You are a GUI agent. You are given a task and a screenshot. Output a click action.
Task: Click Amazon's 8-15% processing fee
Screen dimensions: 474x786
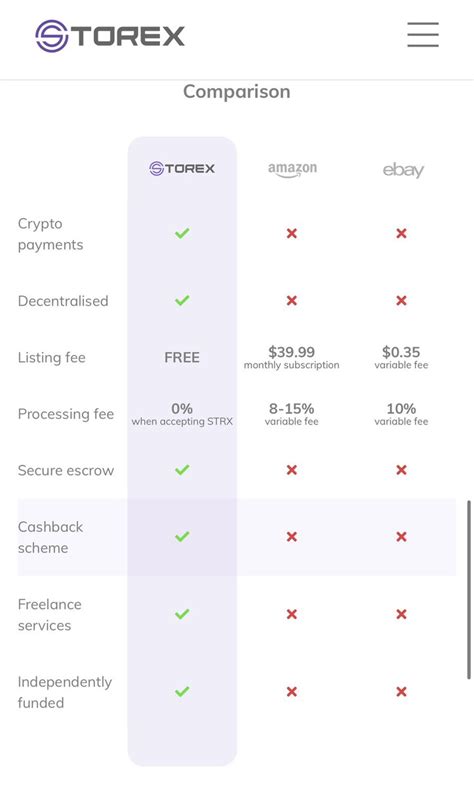click(x=292, y=414)
